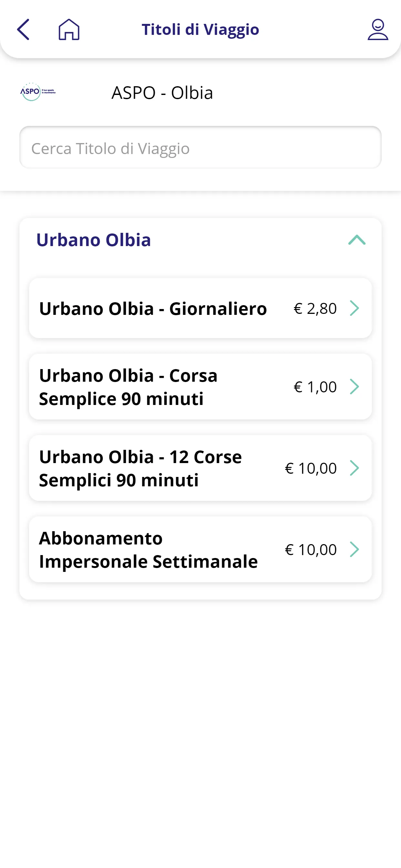
Task: Select the Corsa Semplice 90 minuti ticket name
Action: pos(128,387)
